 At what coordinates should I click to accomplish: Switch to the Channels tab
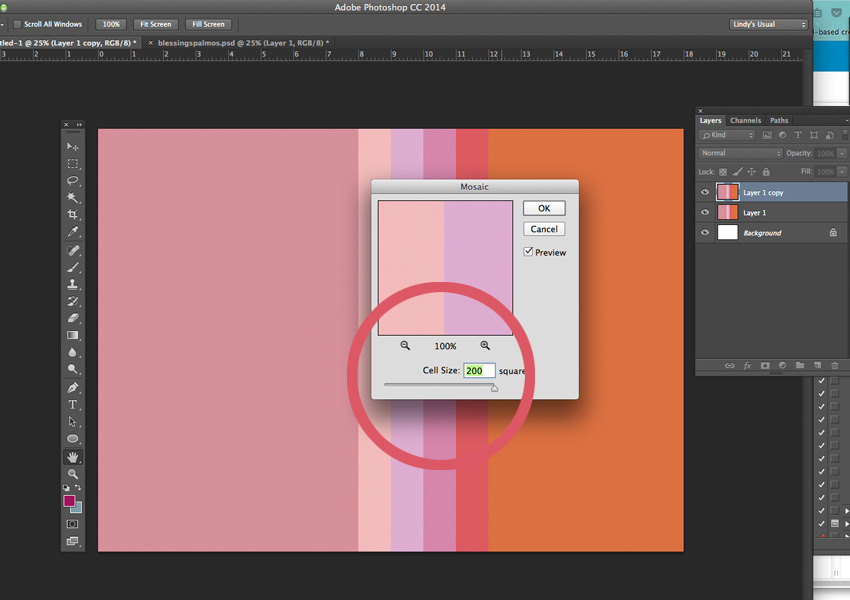click(x=745, y=120)
